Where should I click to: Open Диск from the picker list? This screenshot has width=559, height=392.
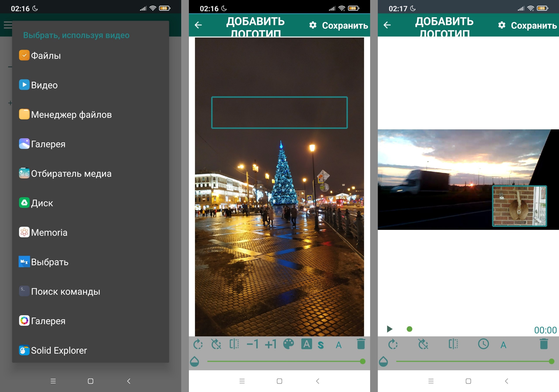(90, 203)
